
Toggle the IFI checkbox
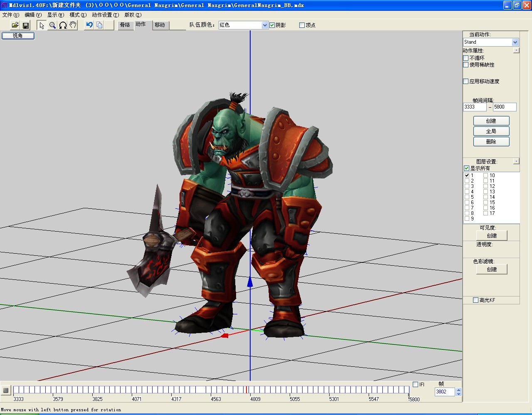[416, 385]
